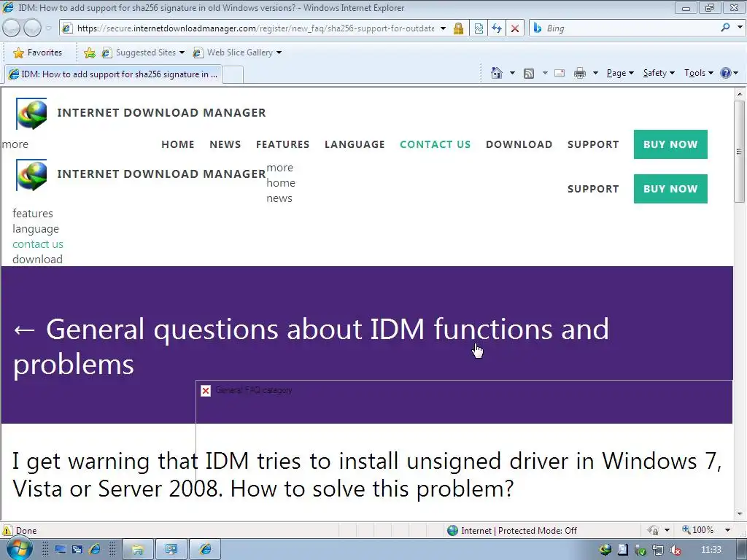747x560 pixels.
Task: Click the muted volume tray icon
Action: (675, 550)
